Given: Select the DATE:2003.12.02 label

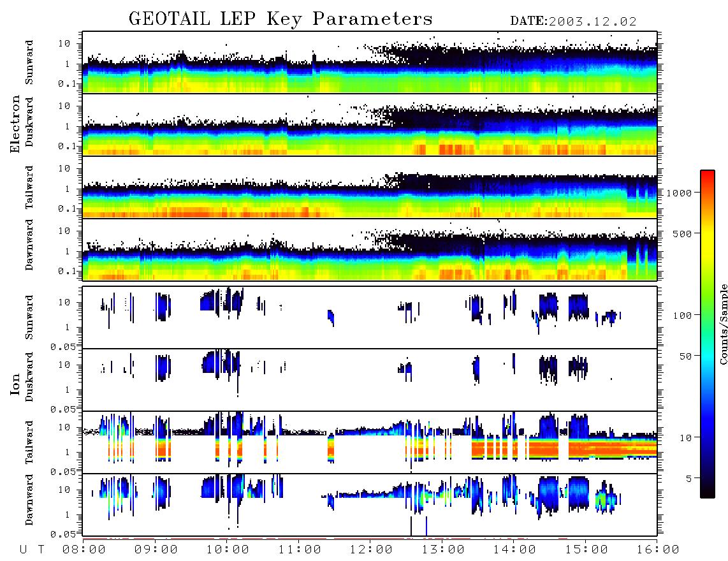Looking at the screenshot, I should (573, 22).
